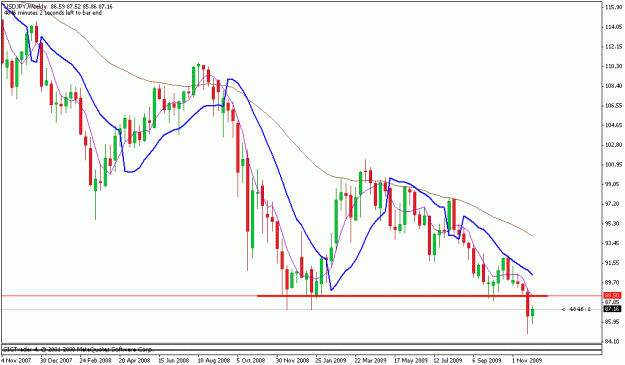This screenshot has height=365, width=625.
Task: Click the 15 Jun 2008 date label
Action: pos(174,360)
